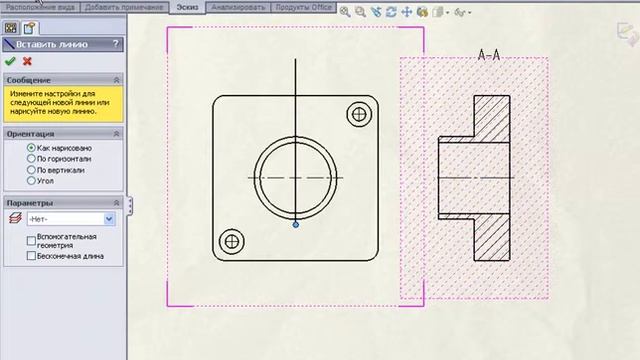Click the blue endpoint of the vertical line
Viewport: 640px width, 360px height.
click(x=296, y=224)
